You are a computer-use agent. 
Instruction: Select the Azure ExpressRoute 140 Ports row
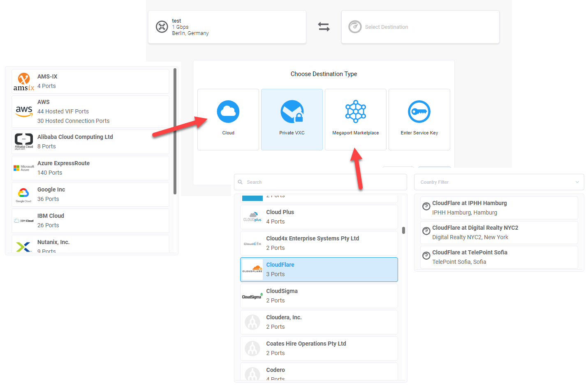[x=90, y=168]
